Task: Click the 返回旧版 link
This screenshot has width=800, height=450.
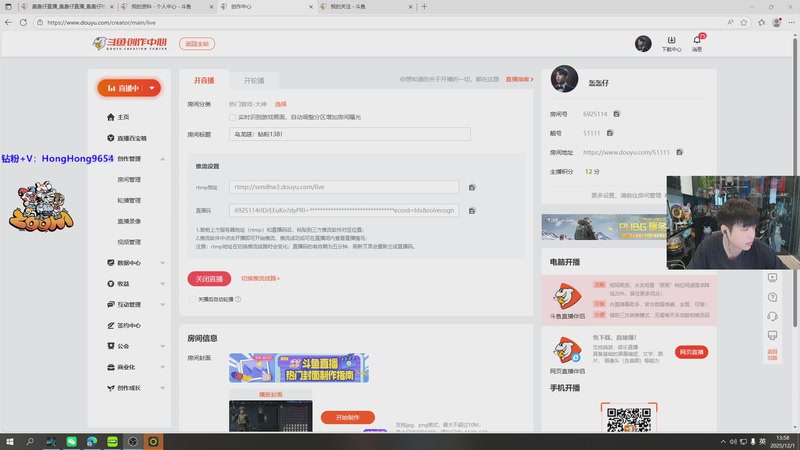Action: tap(772, 355)
